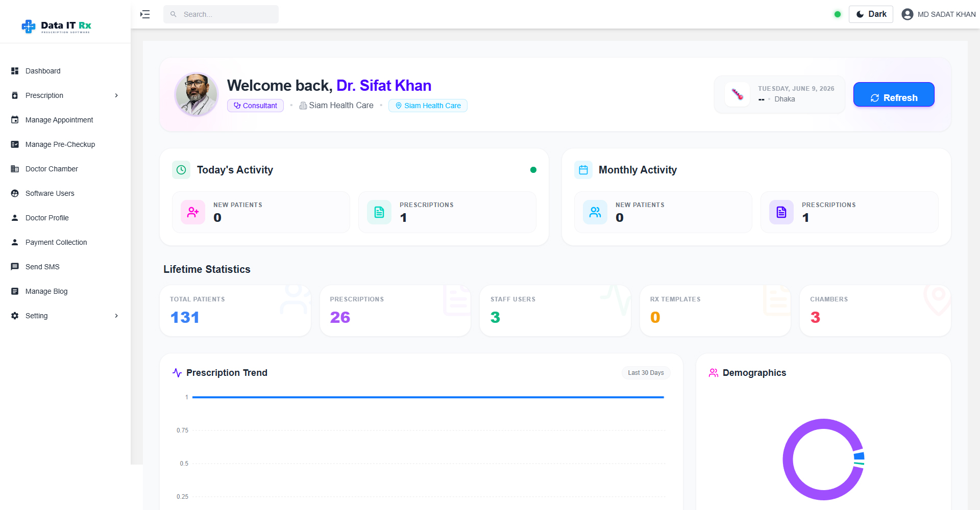Expand the Prescription submenu chevron

click(x=116, y=95)
